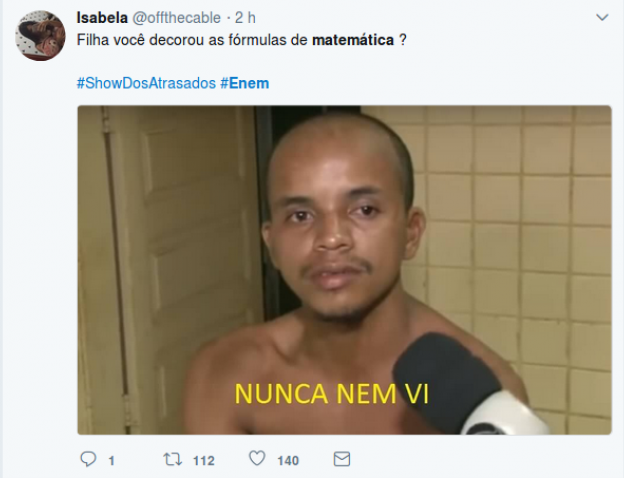Viewport: 624px width, 478px height.
Task: Open Isabela's profile name
Action: pyautogui.click(x=102, y=18)
